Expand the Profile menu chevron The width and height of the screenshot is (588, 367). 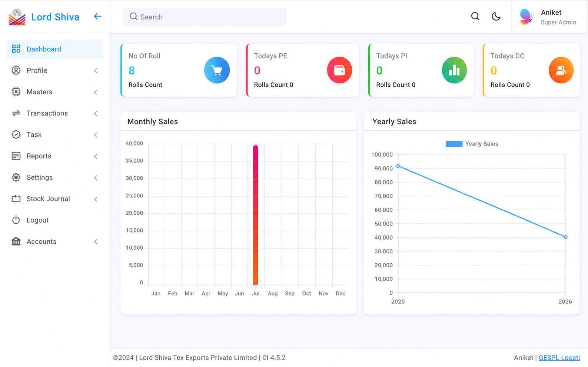click(x=96, y=70)
